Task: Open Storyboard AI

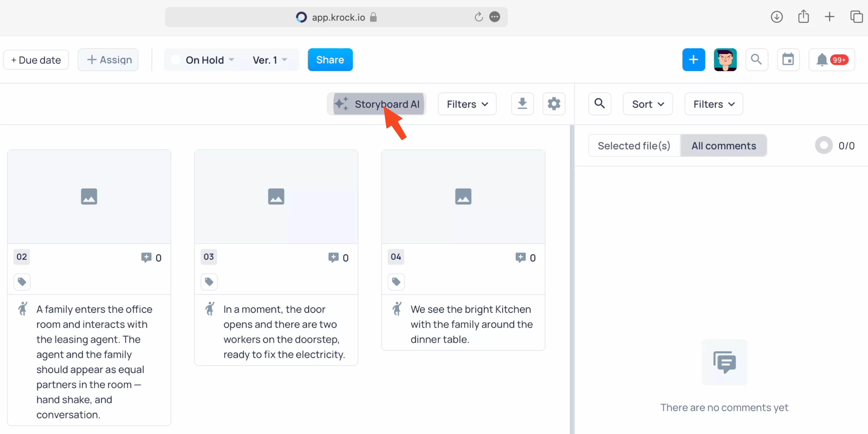Action: 376,104
